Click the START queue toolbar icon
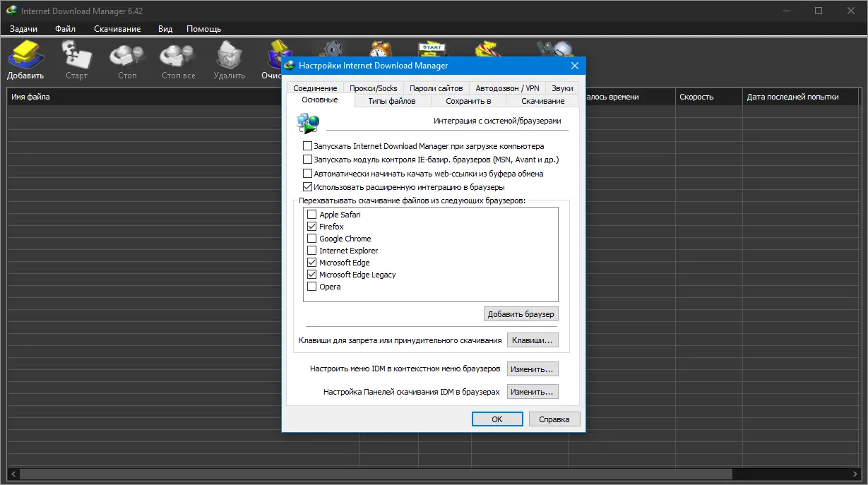 (432, 49)
